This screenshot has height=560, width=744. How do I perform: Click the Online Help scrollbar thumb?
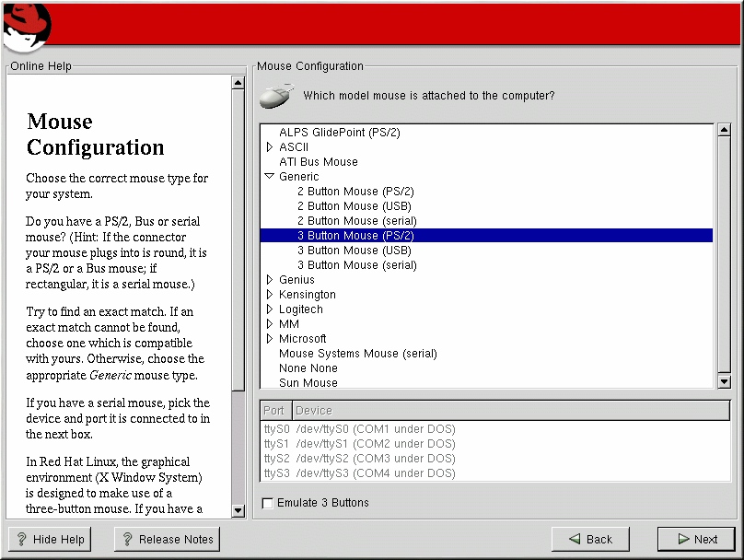coord(238,239)
